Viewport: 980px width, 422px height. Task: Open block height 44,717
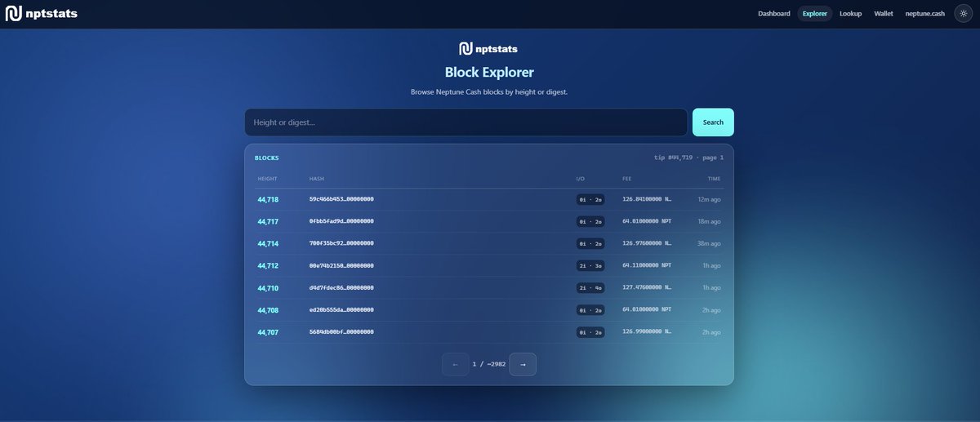(268, 221)
